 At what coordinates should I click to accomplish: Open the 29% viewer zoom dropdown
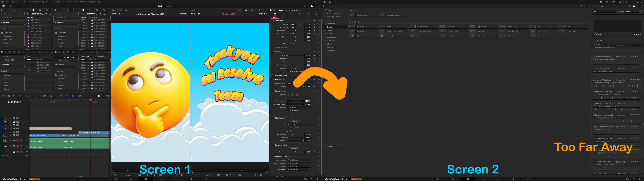194,10
